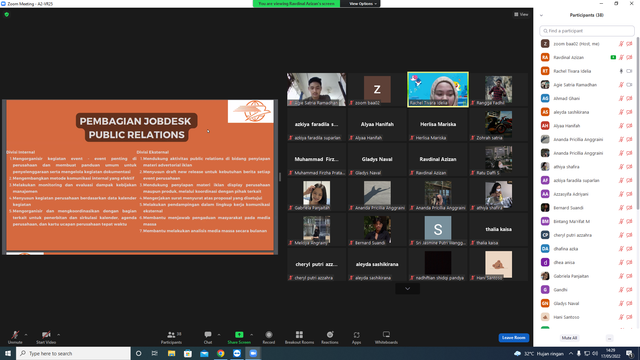Click the Rangga Fadhil video tile
The width and height of the screenshot is (640, 360).
coord(498,89)
